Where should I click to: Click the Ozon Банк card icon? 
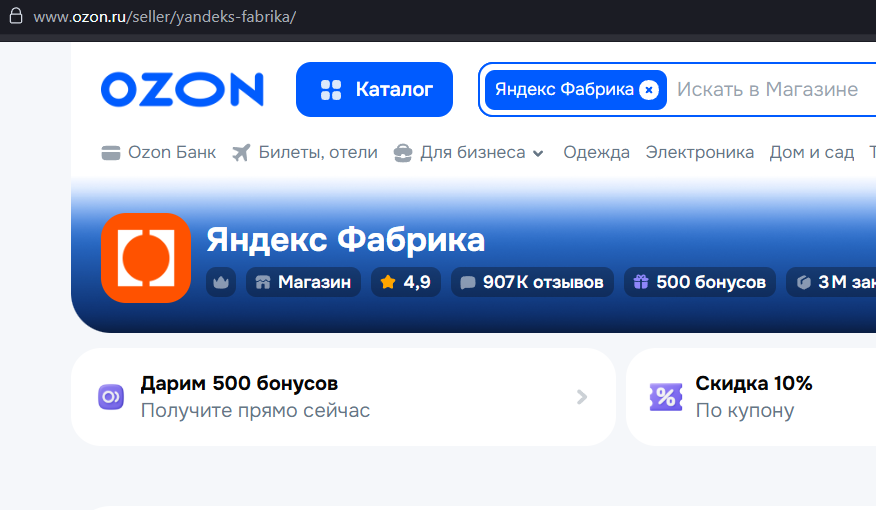tap(111, 152)
